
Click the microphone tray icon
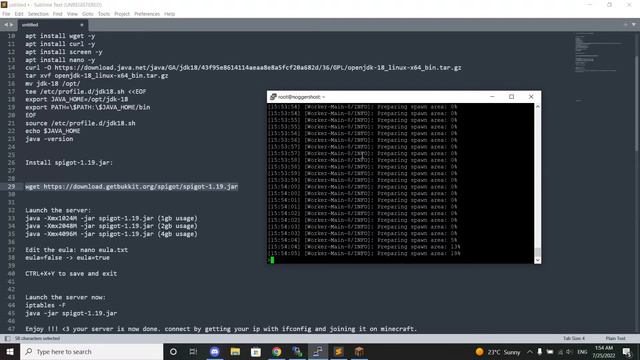click(x=540, y=351)
